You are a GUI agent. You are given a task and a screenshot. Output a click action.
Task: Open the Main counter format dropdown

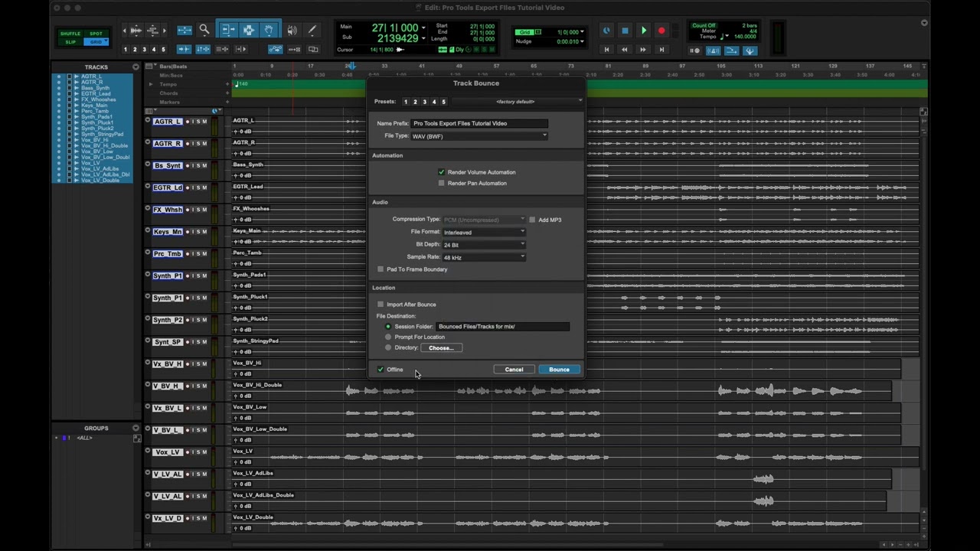(x=423, y=28)
